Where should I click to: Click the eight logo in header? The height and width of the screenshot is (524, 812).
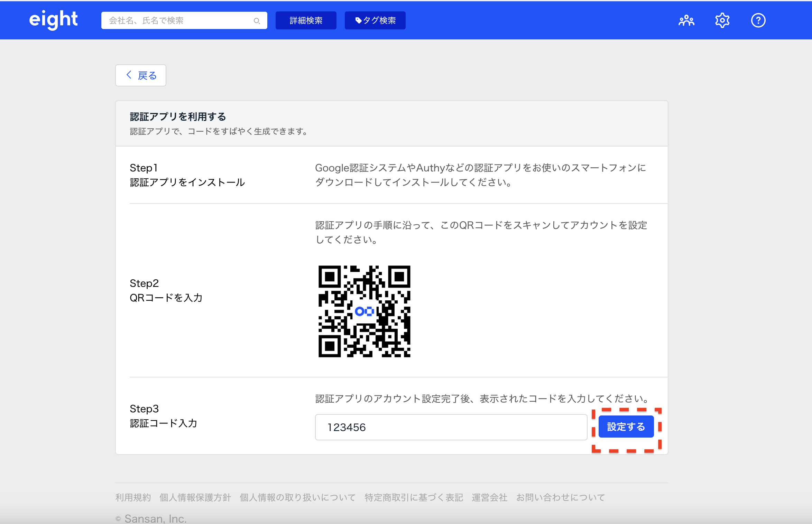coord(53,20)
